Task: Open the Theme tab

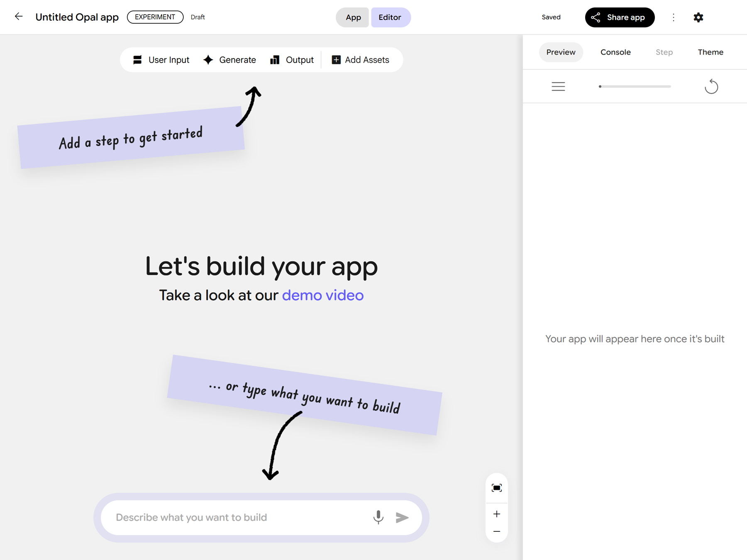Action: pos(710,52)
